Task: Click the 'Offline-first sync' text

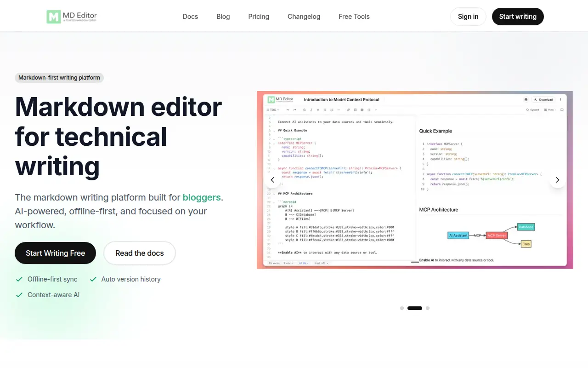Action: (x=52, y=279)
